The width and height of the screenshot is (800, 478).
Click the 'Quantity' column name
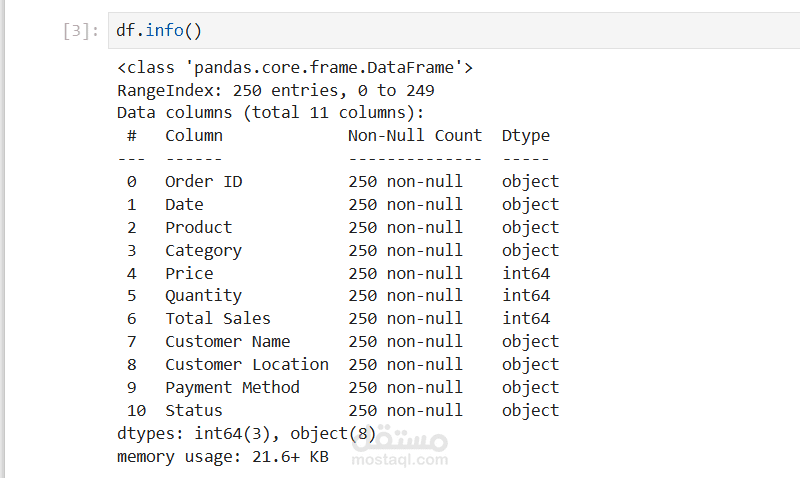click(x=203, y=295)
